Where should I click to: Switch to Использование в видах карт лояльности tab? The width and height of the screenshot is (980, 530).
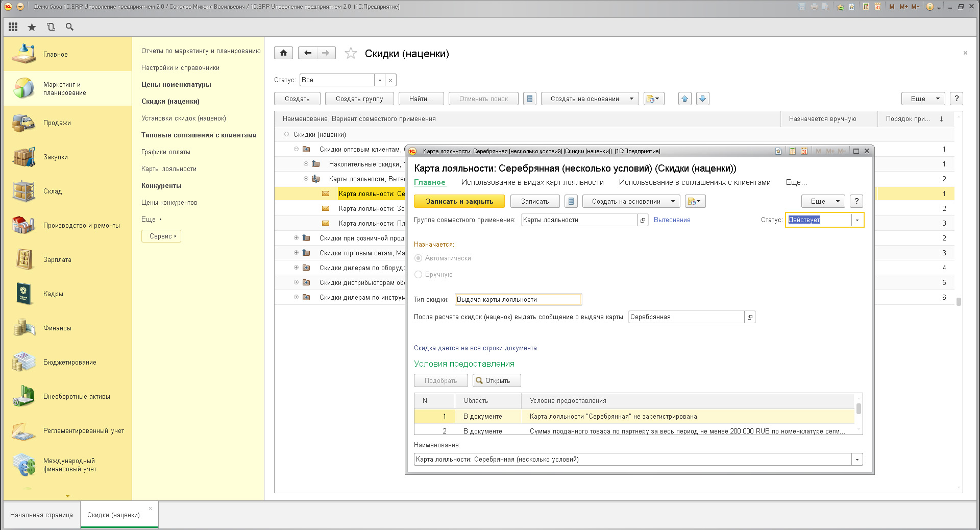[532, 182]
